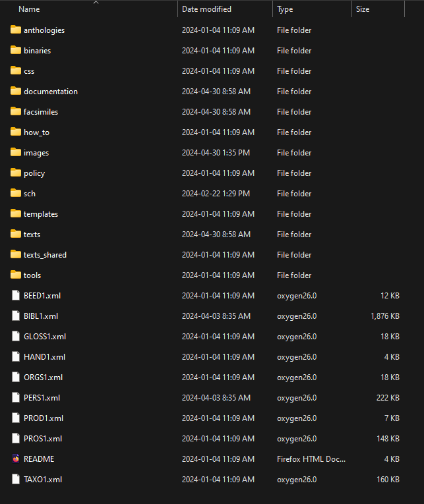Viewport: 424px width, 504px height.
Task: Select the templates folder name
Action: (41, 214)
